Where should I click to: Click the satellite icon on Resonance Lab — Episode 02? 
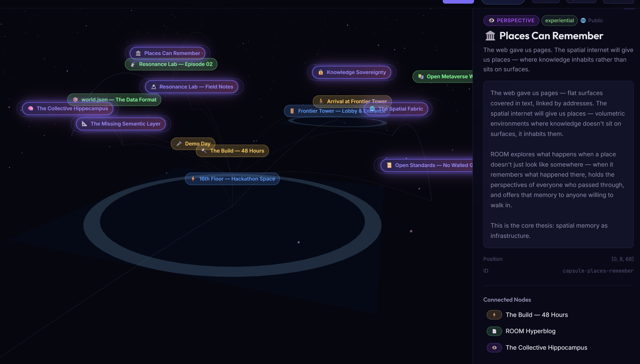133,64
